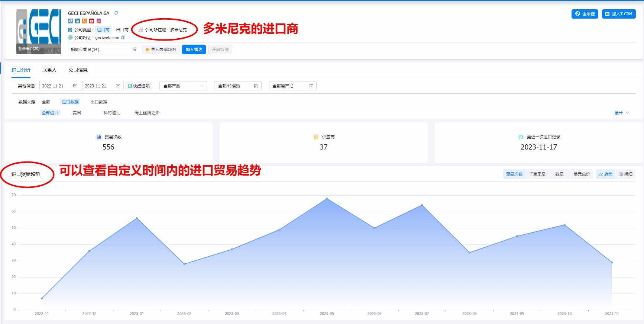Image resolution: width=644 pixels, height=324 pixels.
Task: Click the start date field 2022-11-21
Action: click(x=60, y=86)
